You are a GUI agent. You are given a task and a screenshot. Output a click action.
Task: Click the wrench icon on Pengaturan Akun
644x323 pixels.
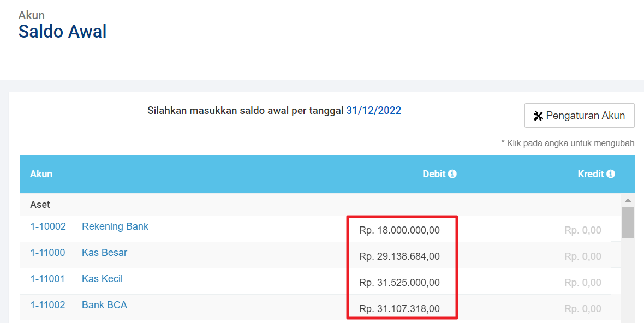(x=538, y=116)
